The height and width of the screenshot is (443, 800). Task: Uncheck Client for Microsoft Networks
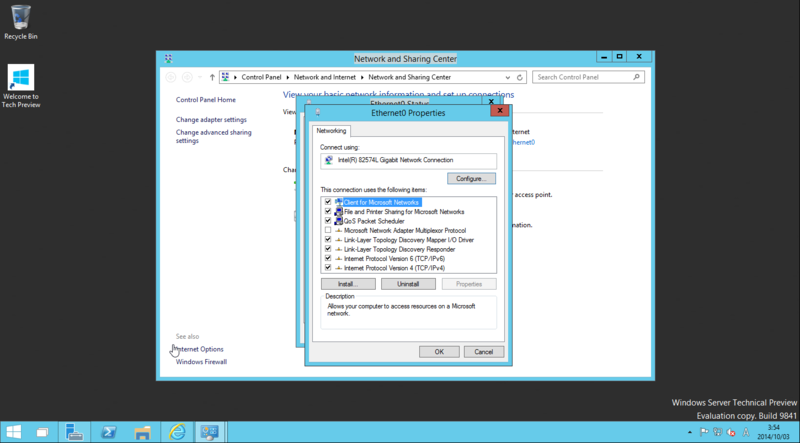point(328,202)
